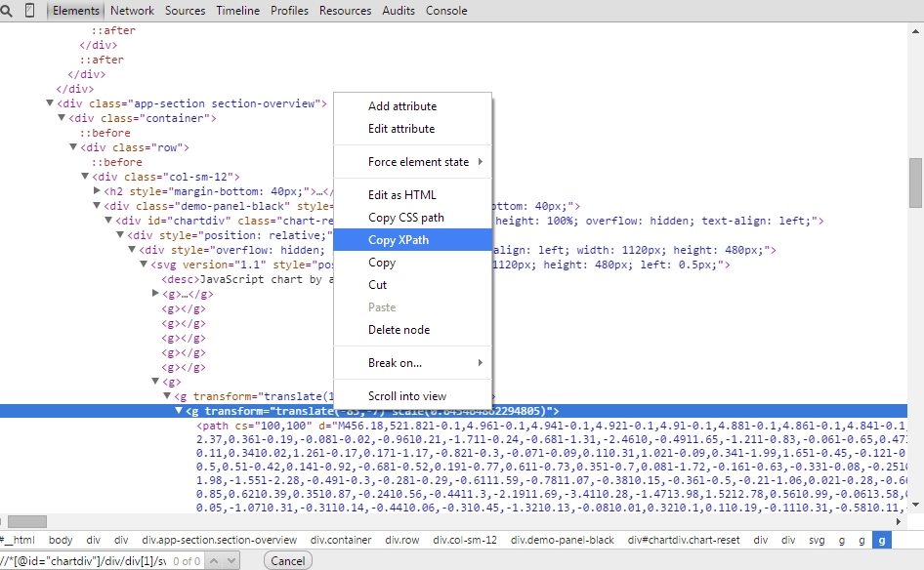Choose Delete node in context menu

pos(399,330)
